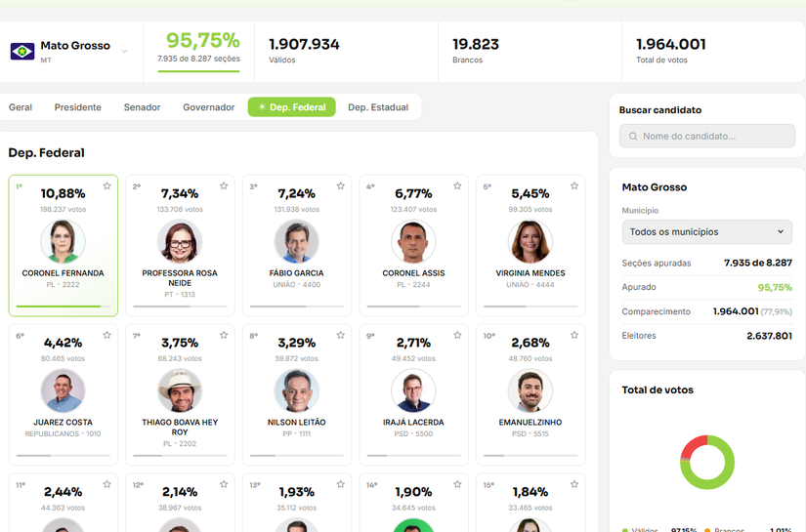Click the FÁBIO GARCIA name

click(297, 273)
